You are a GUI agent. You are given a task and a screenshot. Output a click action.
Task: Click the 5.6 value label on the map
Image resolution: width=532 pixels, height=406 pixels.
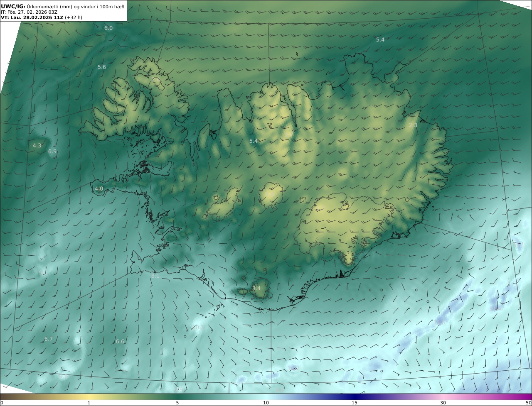click(102, 67)
